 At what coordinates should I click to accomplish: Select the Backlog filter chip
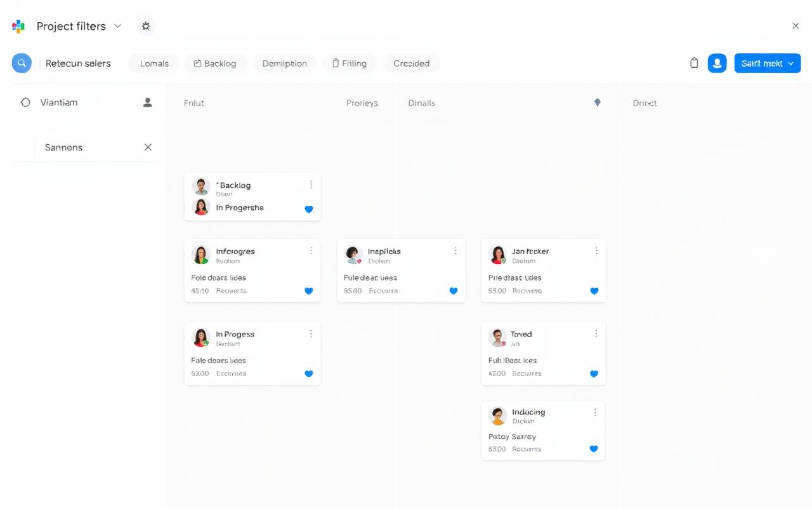click(214, 63)
